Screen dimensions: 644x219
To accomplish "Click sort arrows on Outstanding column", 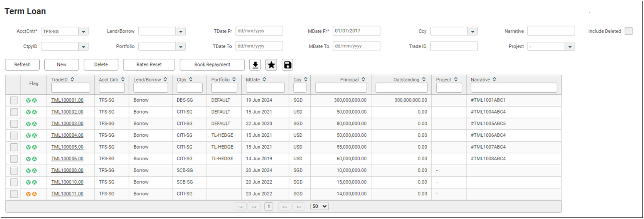I will coord(424,80).
